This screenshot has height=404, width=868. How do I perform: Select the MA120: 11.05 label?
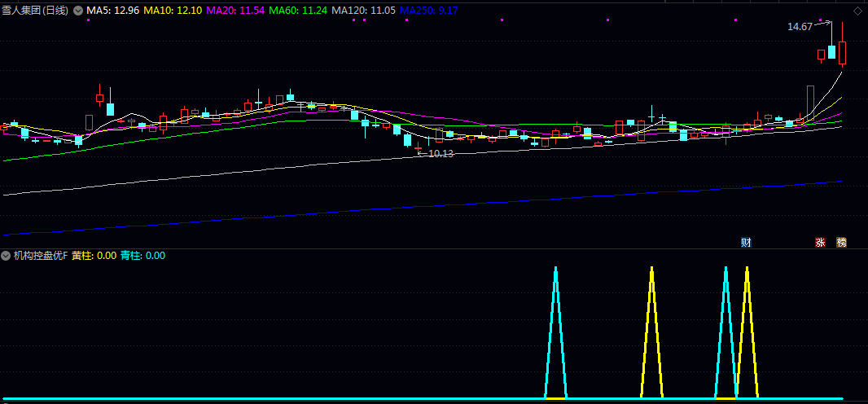362,11
